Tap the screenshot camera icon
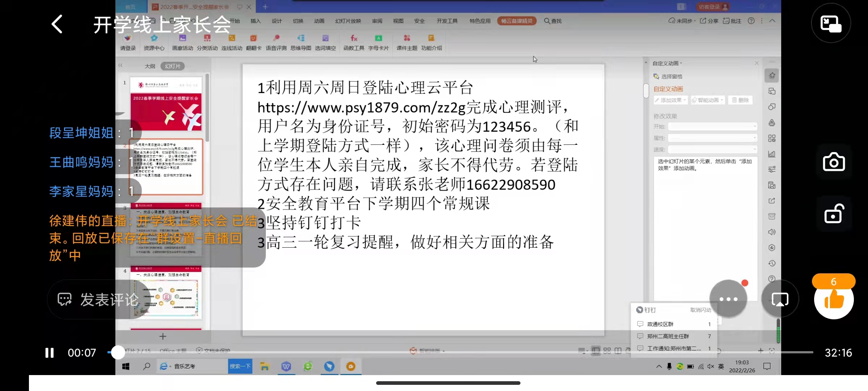Screen dimensions: 868x391 point(834,162)
